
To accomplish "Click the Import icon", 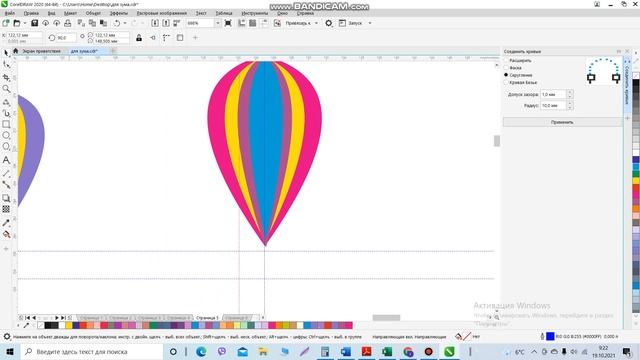I will pos(155,23).
